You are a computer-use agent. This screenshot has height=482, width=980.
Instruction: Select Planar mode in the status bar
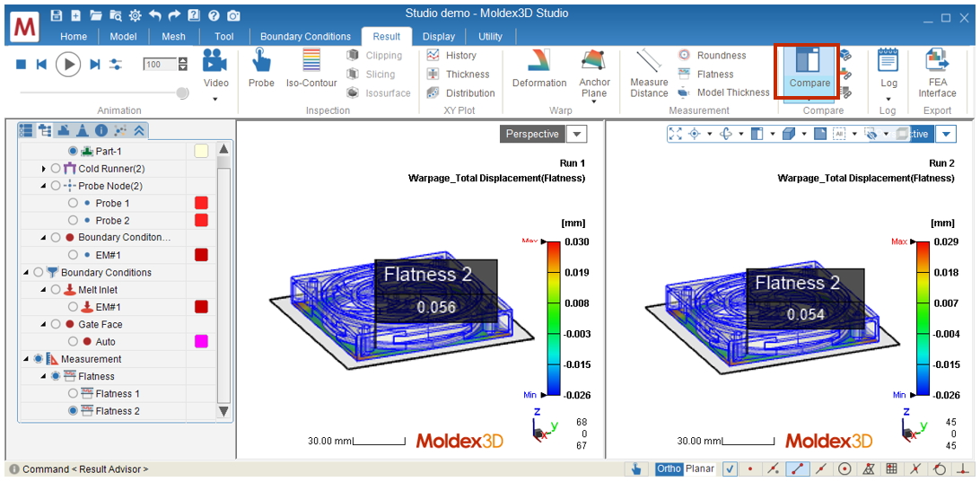coord(699,469)
